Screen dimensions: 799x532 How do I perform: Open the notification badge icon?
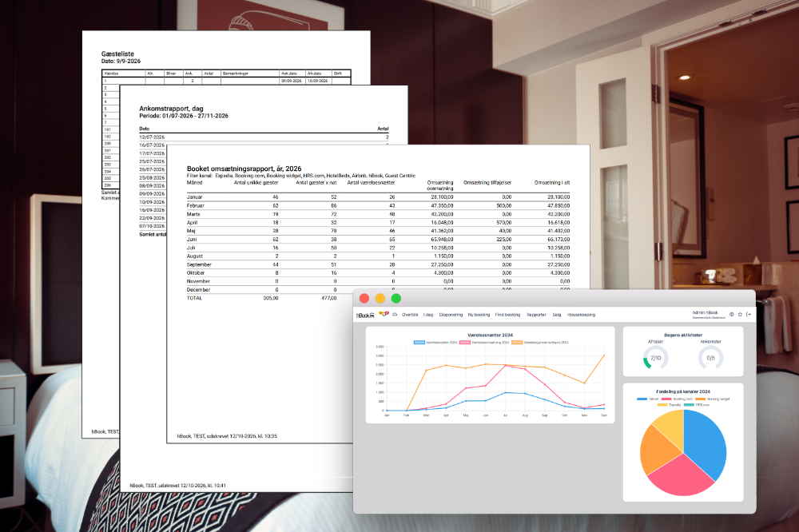point(384,314)
